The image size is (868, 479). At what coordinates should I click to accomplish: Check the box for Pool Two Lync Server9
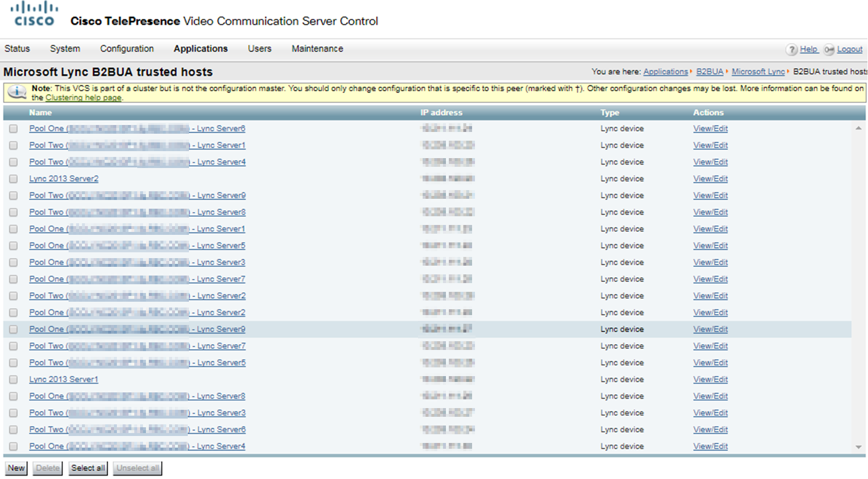(13, 196)
